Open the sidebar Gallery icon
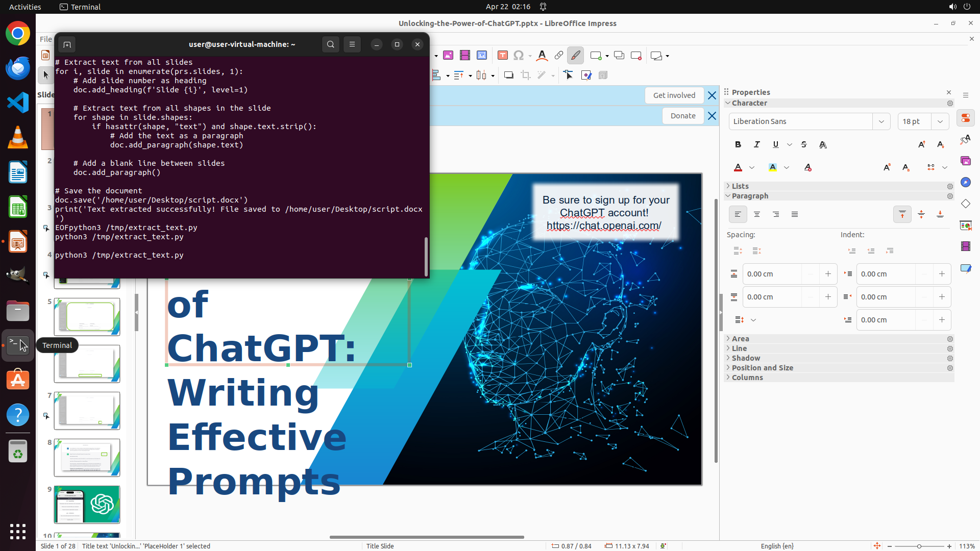This screenshot has height=551, width=980. [966, 161]
